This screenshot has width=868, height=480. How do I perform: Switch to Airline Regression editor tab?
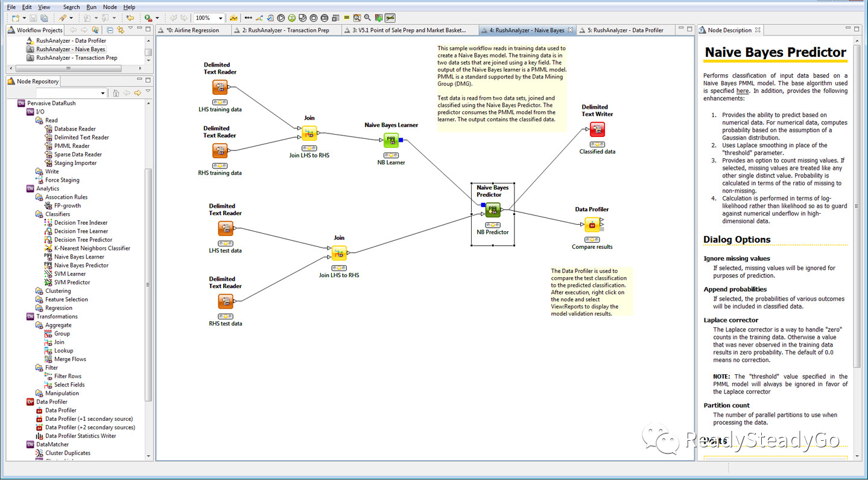click(192, 30)
